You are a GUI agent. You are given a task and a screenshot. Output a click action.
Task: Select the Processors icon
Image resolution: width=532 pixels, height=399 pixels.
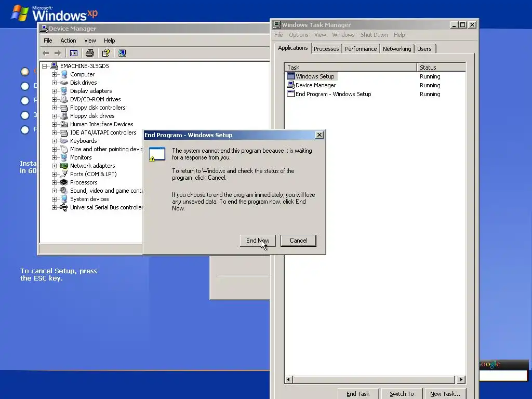pos(64,182)
